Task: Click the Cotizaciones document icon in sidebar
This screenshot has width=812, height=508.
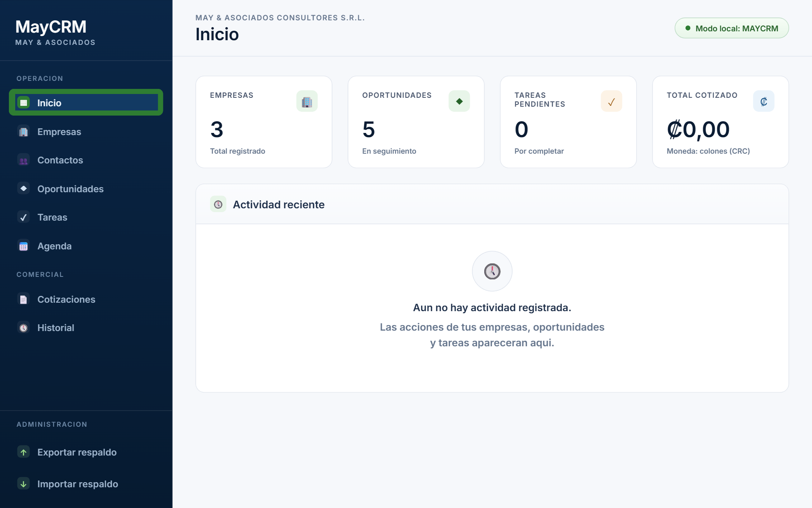Action: click(24, 299)
